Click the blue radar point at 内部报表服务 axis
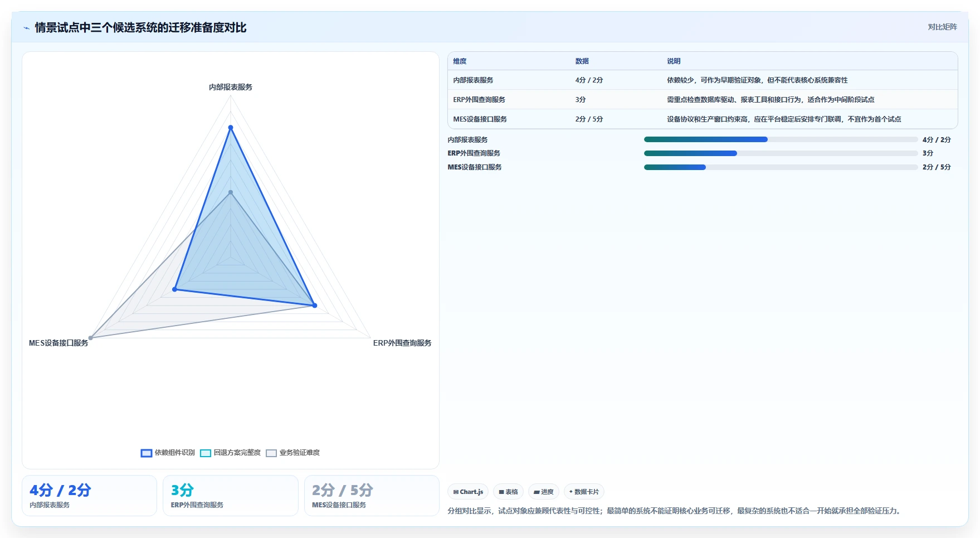Screen dimensions: 980x538 point(231,128)
